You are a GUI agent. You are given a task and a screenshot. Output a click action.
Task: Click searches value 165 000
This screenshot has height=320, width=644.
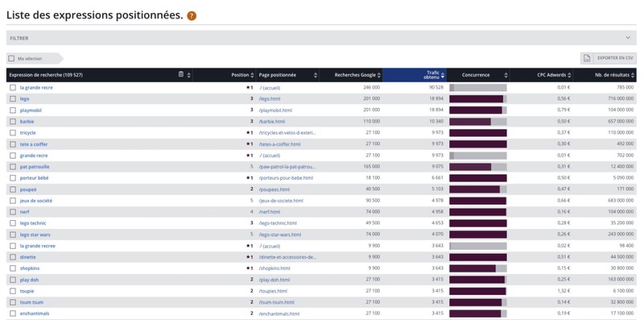(x=372, y=167)
